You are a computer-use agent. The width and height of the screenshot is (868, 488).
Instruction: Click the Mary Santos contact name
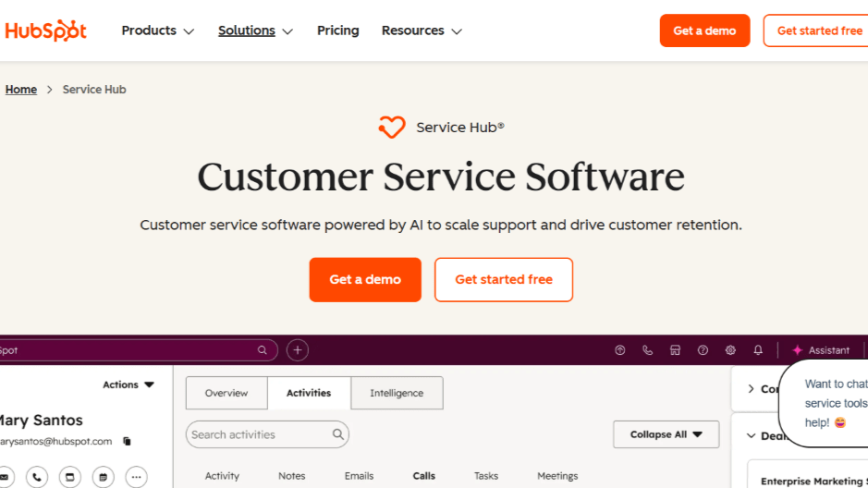tap(41, 421)
